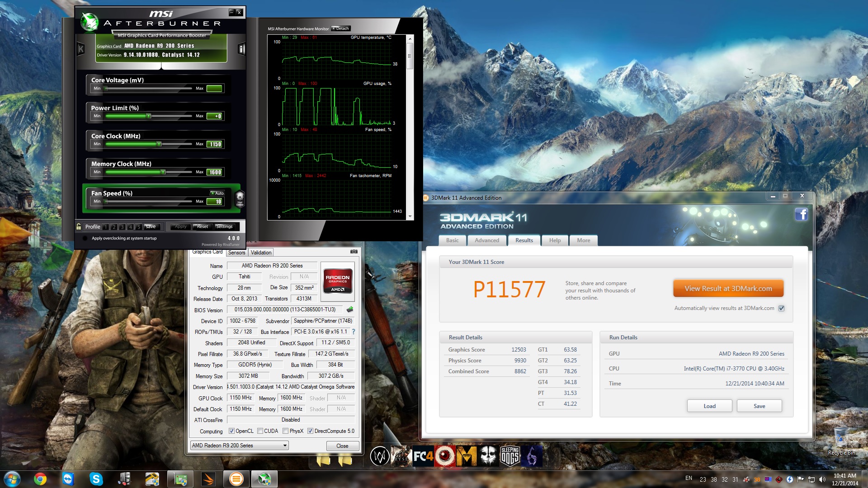Click the Memory Clock 1600 value field

pos(215,172)
